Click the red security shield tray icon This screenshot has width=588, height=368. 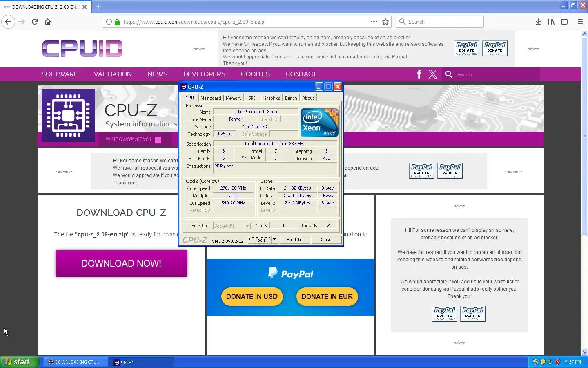[x=557, y=362]
